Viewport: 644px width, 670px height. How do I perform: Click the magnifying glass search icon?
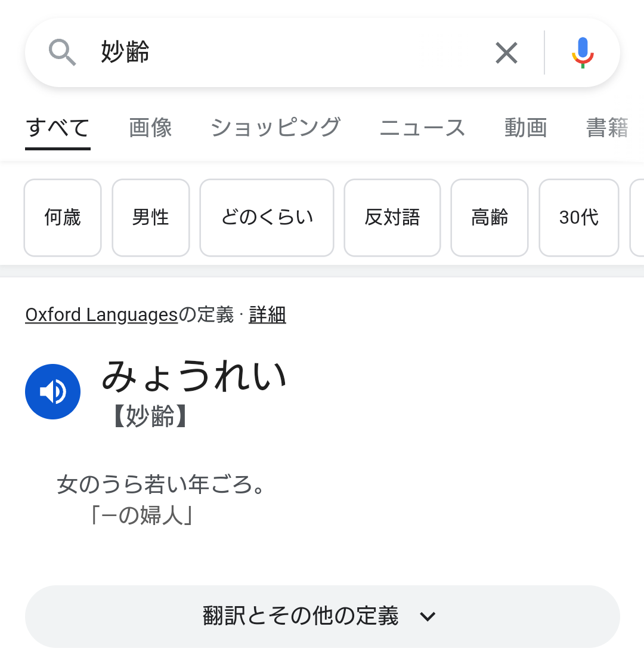point(63,53)
